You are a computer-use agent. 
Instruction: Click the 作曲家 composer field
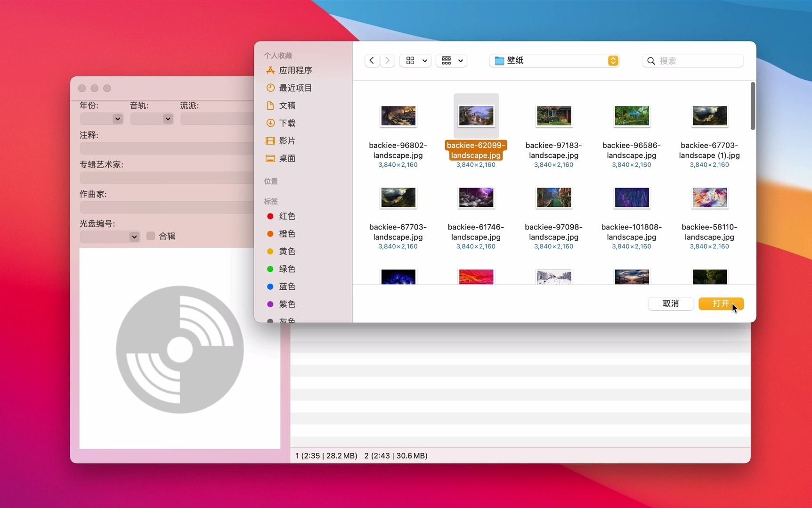click(x=167, y=207)
